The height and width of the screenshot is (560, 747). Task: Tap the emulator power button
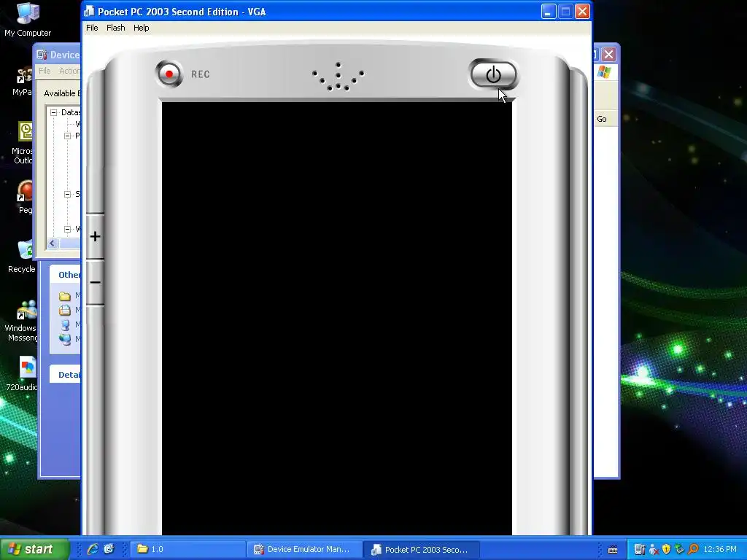(493, 75)
